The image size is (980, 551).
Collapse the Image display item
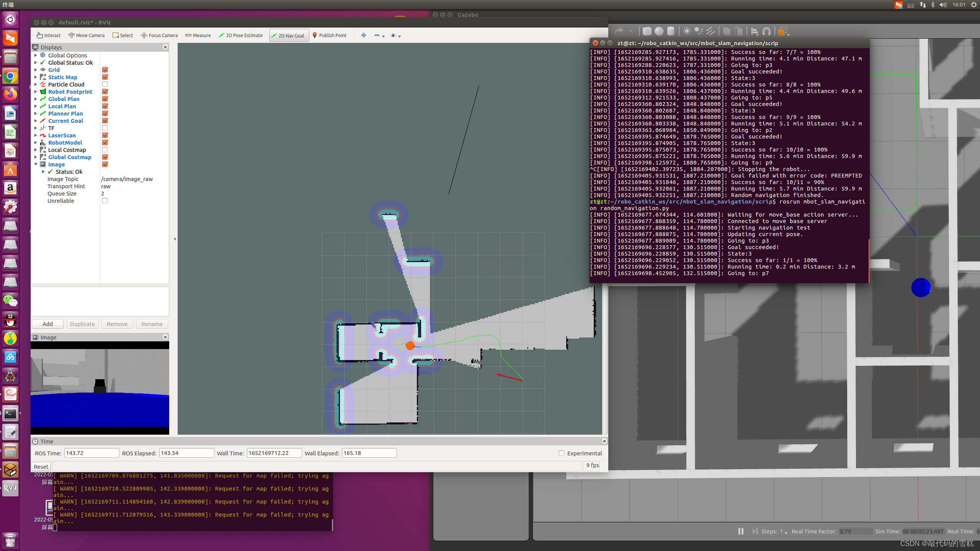(36, 164)
